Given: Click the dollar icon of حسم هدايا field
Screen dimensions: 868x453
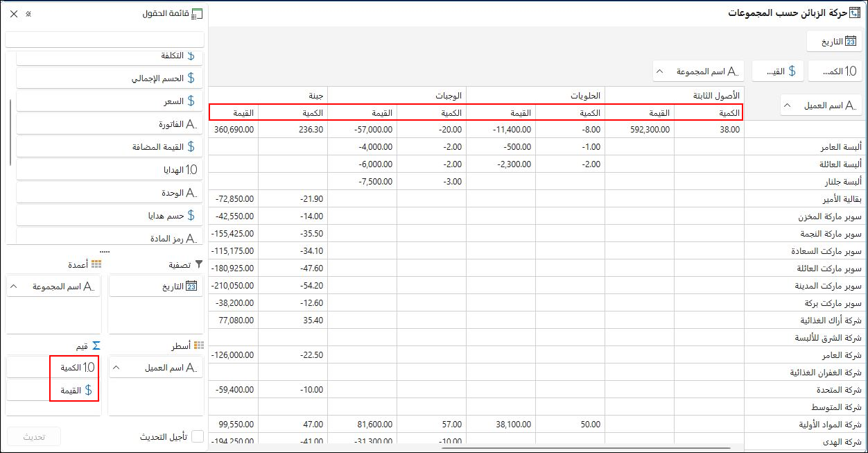Looking at the screenshot, I should (191, 216).
